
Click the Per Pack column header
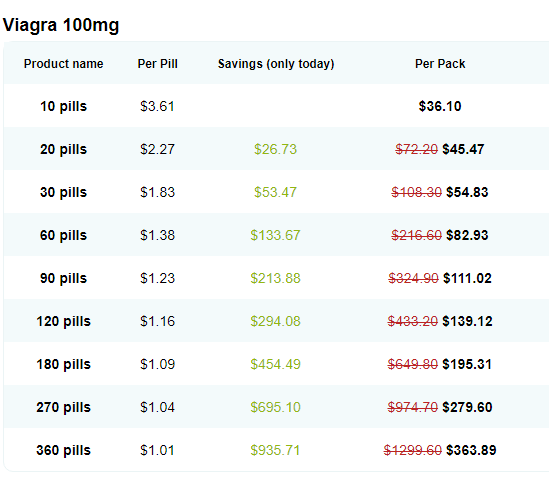(440, 64)
